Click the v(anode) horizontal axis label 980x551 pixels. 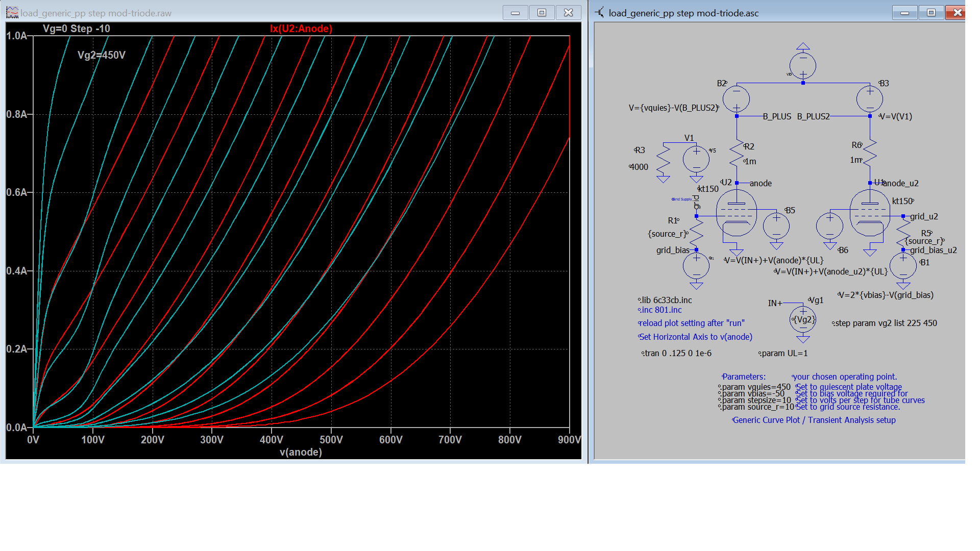[x=301, y=452]
